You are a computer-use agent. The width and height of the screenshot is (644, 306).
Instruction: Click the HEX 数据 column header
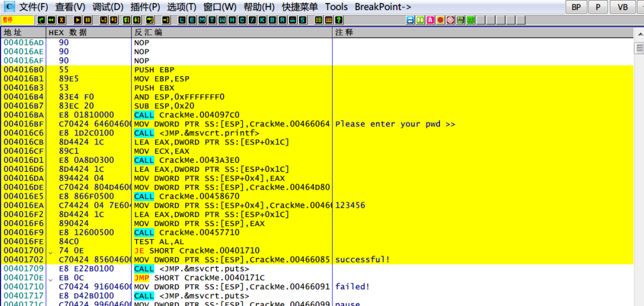coord(89,32)
